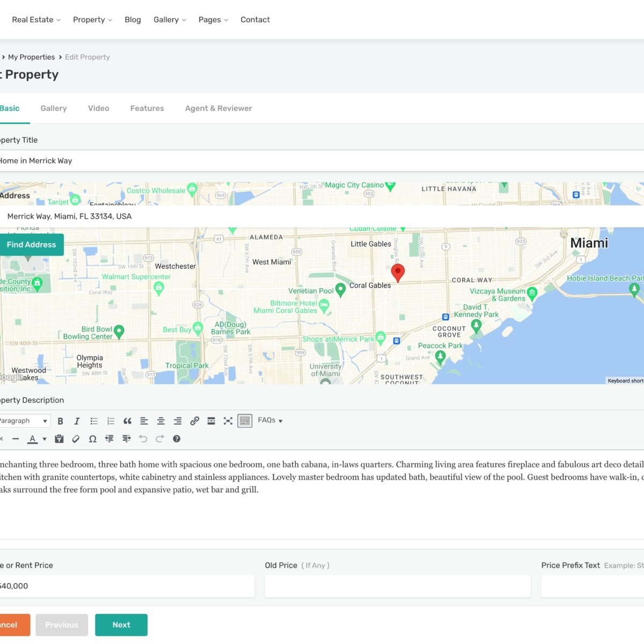644x644 pixels.
Task: Click the clear formatting eraser icon
Action: [76, 439]
